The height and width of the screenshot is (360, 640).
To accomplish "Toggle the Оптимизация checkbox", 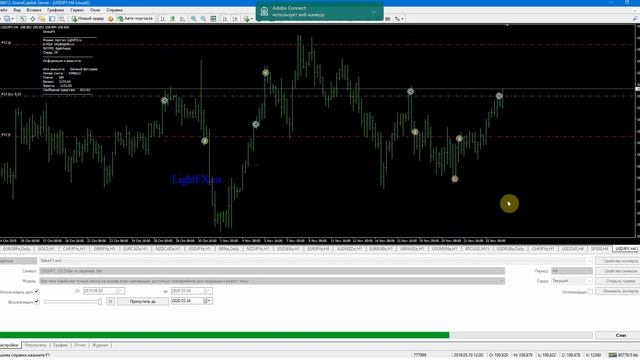I will point(590,291).
